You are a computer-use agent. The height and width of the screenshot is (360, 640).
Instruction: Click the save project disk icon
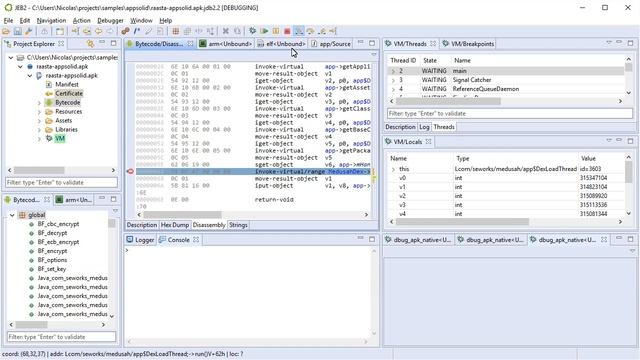point(17,31)
